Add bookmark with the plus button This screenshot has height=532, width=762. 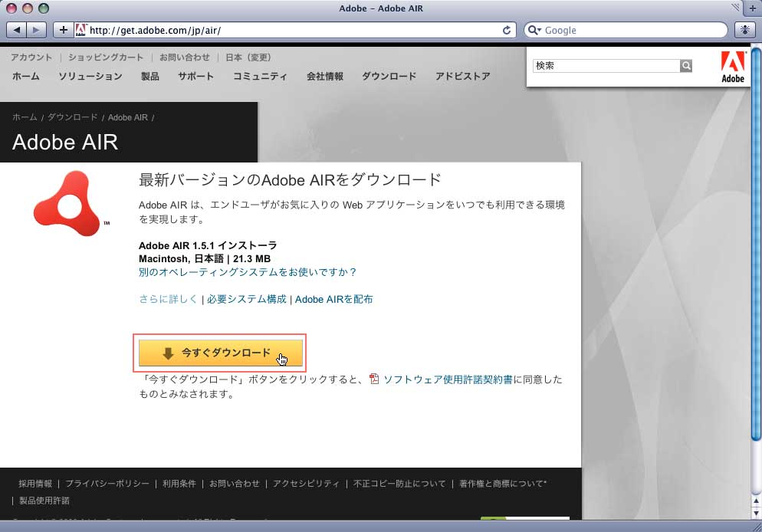pos(63,30)
